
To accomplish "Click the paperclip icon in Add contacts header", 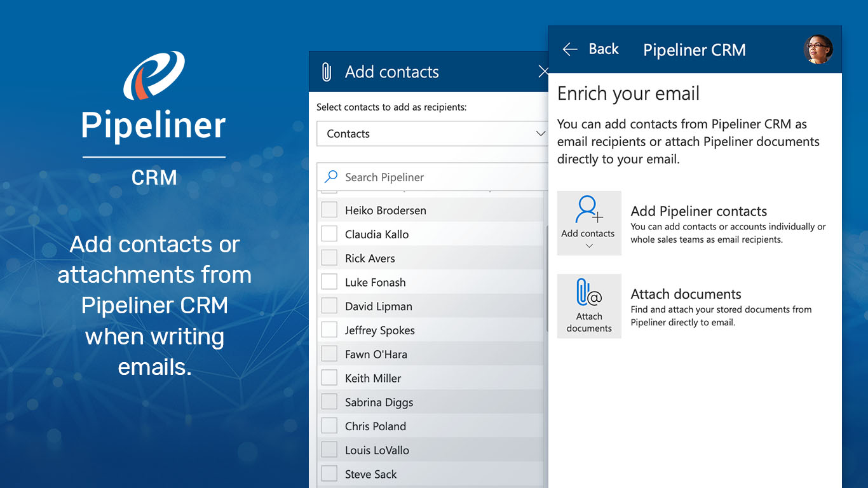I will coord(327,72).
